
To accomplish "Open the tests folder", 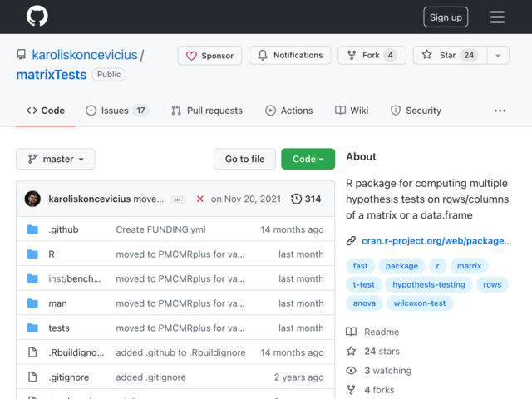I will click(59, 328).
